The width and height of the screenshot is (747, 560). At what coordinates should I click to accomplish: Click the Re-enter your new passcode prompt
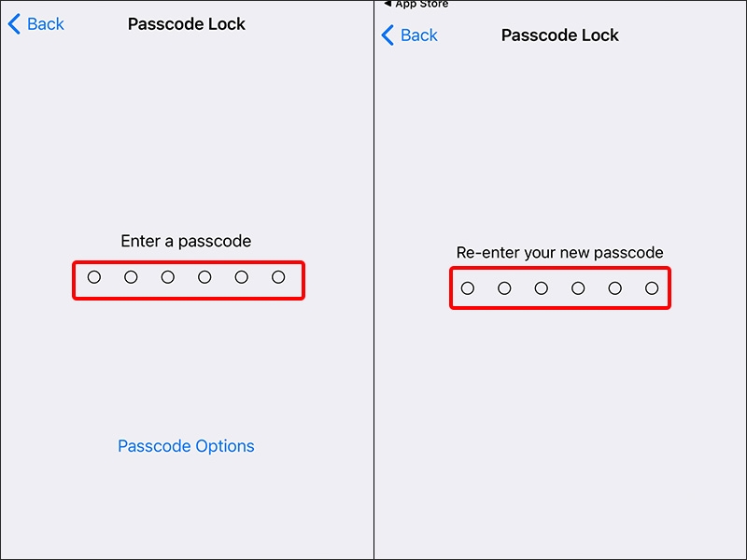pos(560,253)
